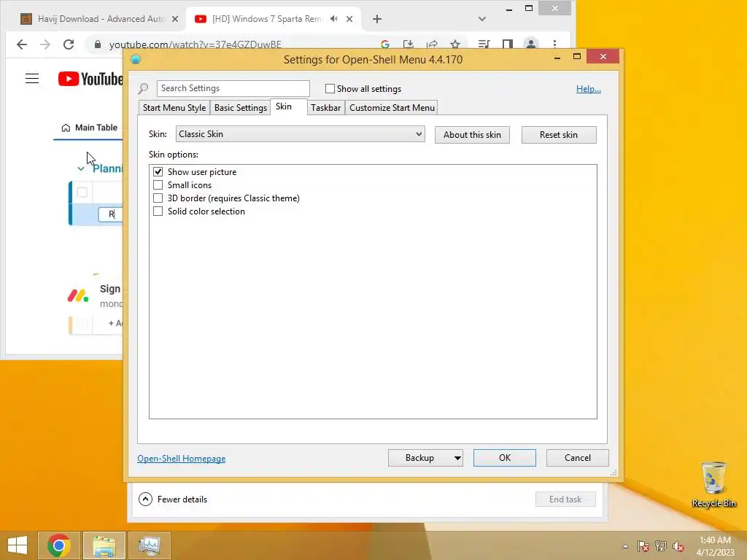The image size is (747, 560).
Task: Click the Reset skin button
Action: (559, 135)
